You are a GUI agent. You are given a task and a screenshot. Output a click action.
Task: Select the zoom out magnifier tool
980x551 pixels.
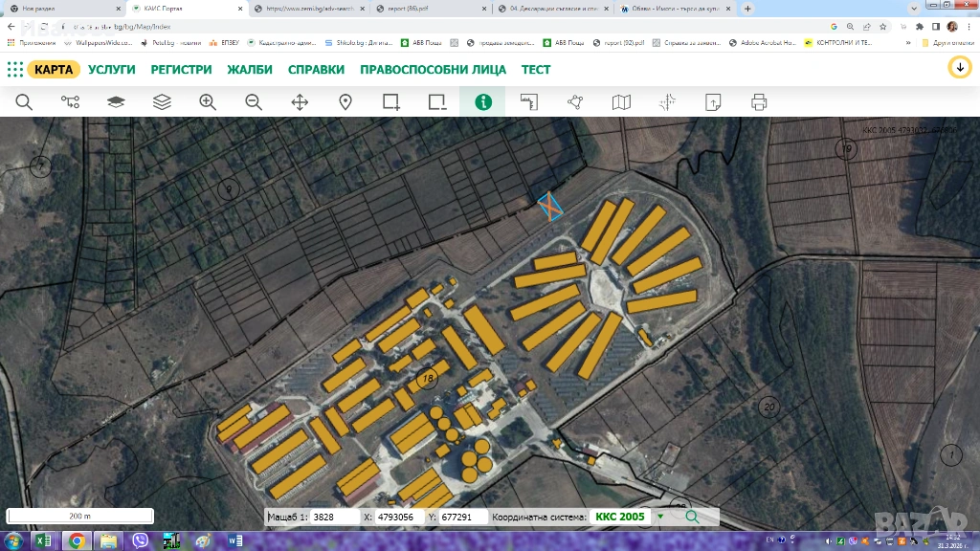[x=254, y=101]
